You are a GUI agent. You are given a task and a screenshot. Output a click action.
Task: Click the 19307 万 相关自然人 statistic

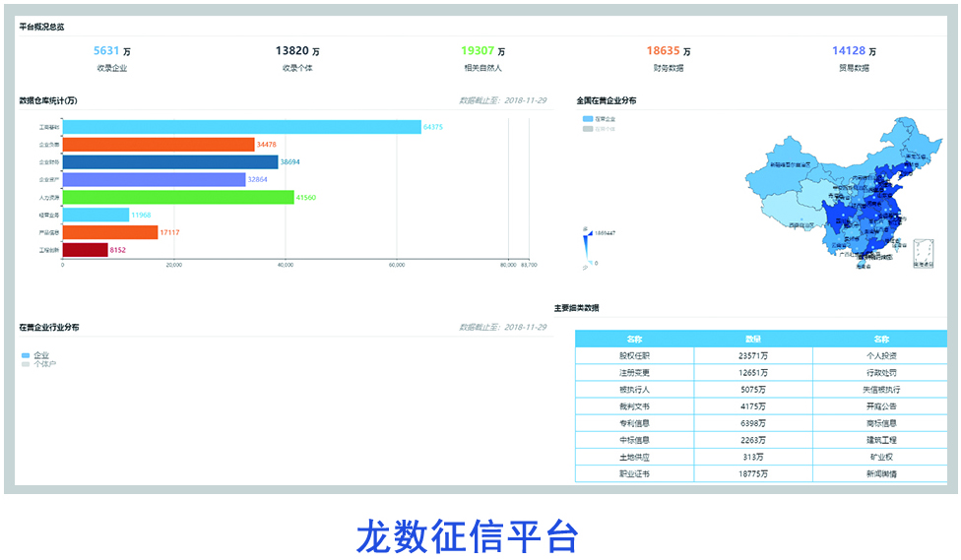(482, 58)
